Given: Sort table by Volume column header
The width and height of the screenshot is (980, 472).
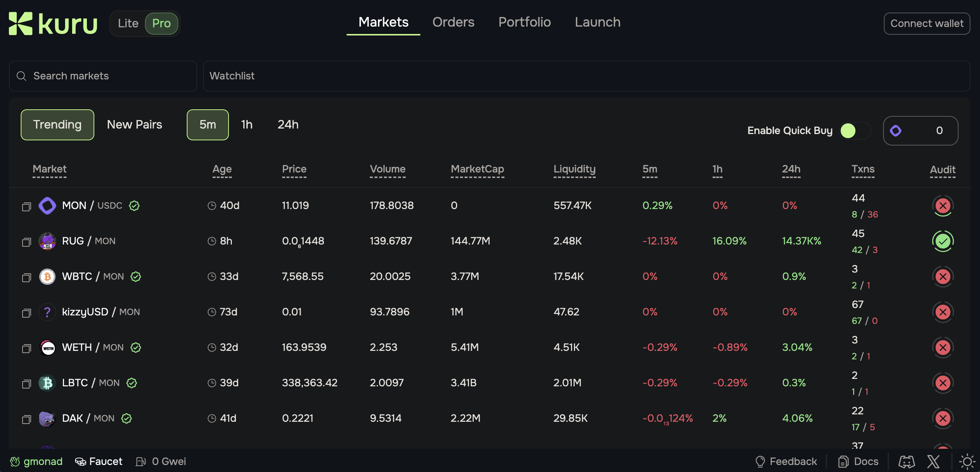Looking at the screenshot, I should [387, 169].
